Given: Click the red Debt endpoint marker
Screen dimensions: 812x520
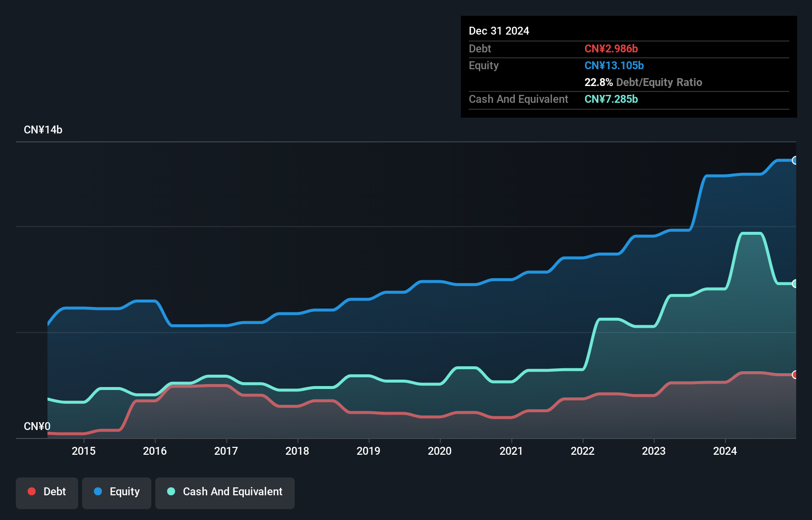Looking at the screenshot, I should coord(795,375).
